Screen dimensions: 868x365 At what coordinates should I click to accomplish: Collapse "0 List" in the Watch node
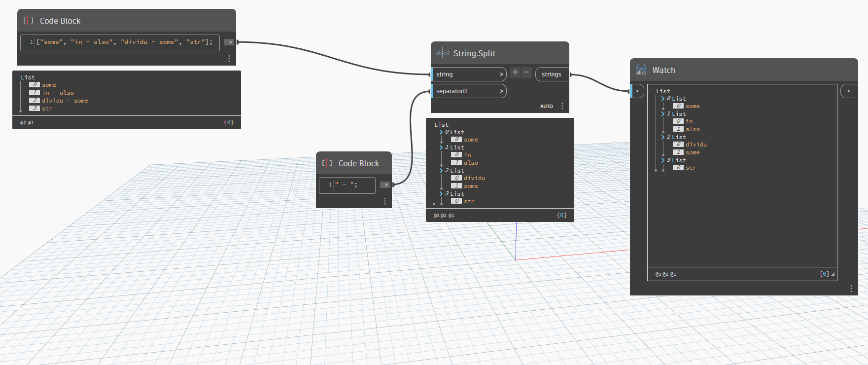point(663,99)
